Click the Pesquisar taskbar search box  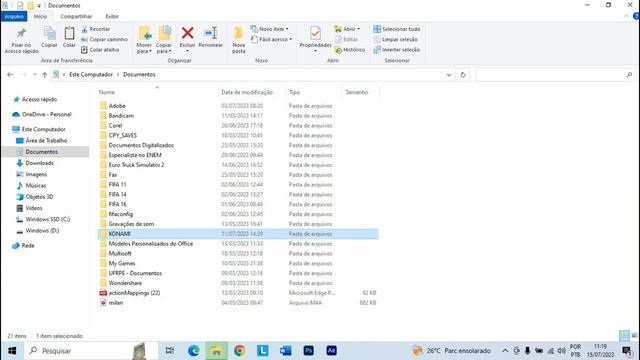[x=91, y=351]
